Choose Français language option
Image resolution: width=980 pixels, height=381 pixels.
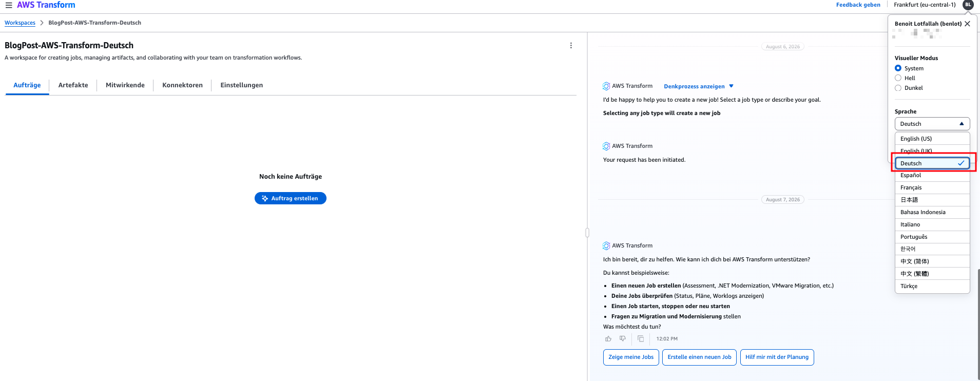(932, 188)
